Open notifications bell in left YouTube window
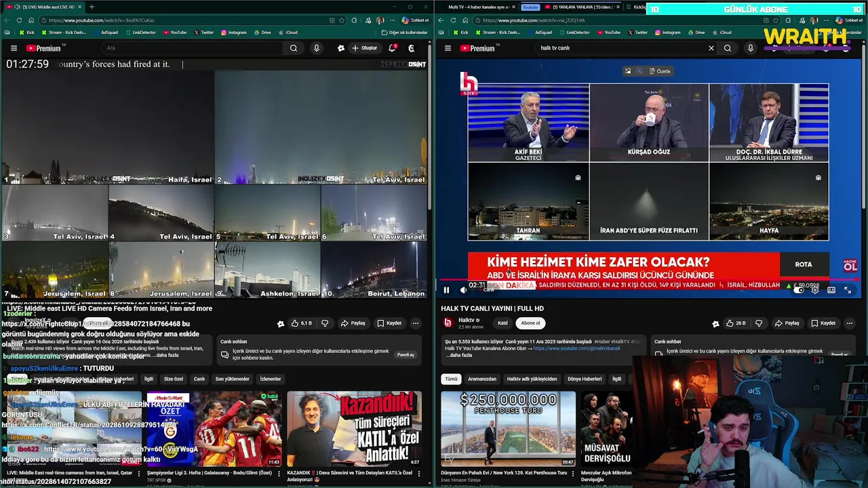868x488 pixels. tap(392, 48)
